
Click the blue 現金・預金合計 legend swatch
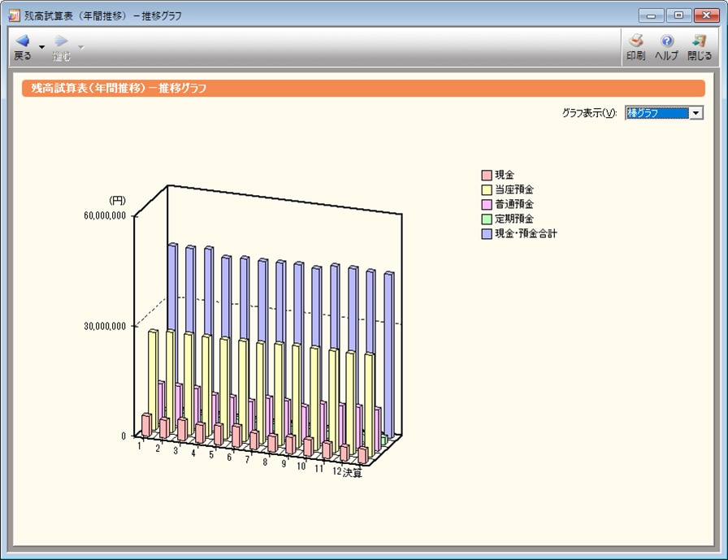click(x=487, y=234)
